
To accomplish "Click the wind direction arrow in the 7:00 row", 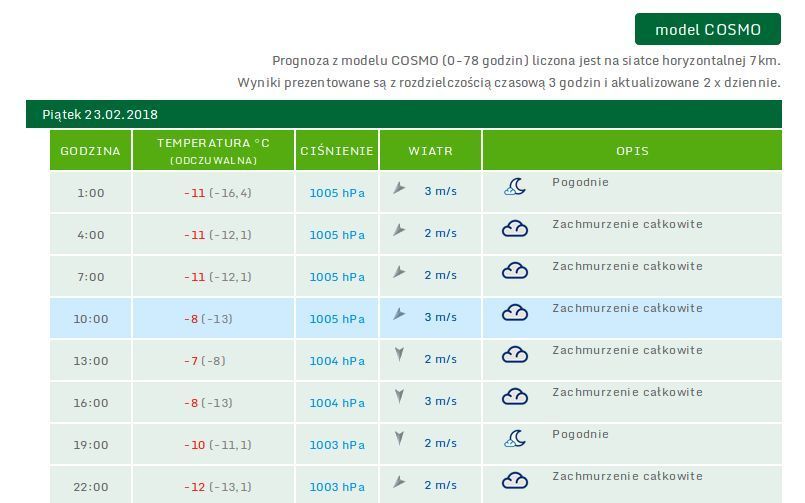I will click(399, 272).
